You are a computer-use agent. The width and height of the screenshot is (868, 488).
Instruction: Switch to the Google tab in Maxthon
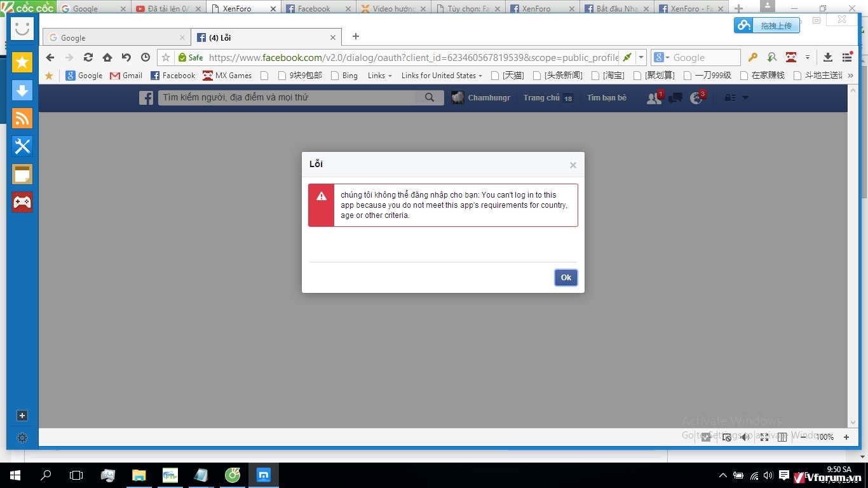[116, 37]
